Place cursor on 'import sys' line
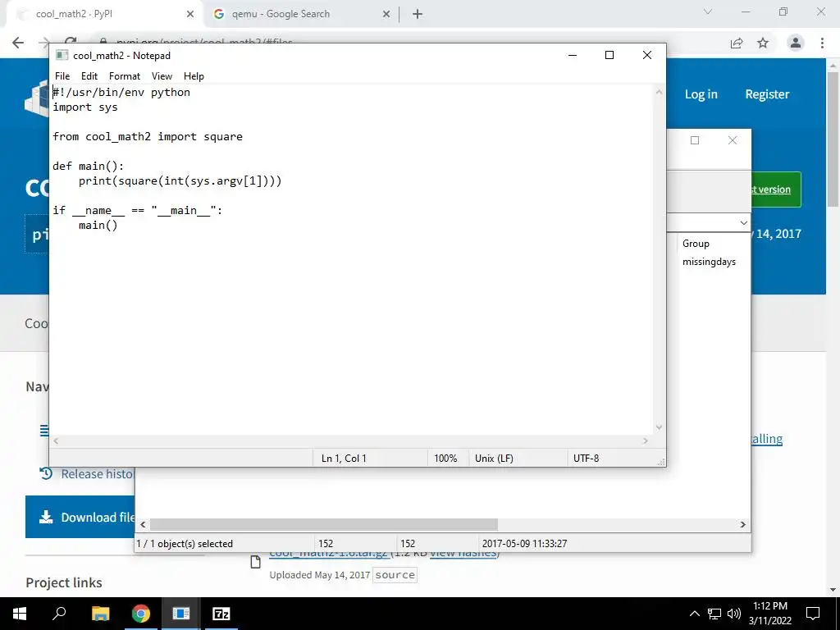 point(85,107)
